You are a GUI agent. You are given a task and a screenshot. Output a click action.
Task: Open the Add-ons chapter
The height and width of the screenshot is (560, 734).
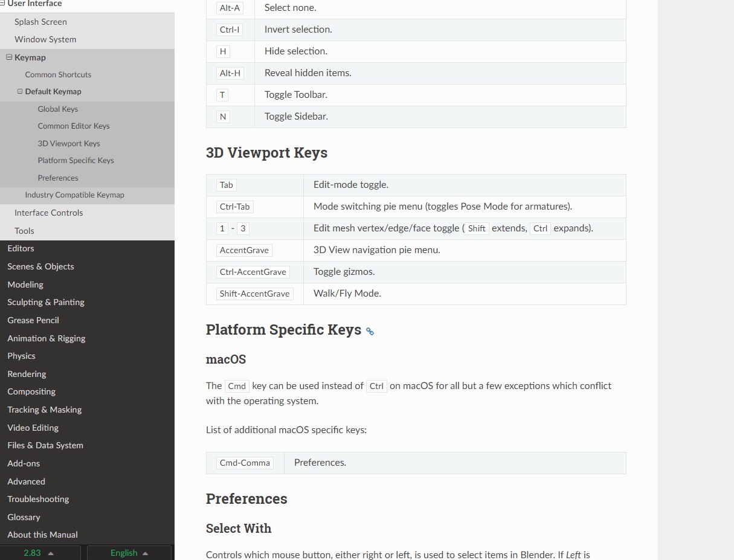click(24, 463)
